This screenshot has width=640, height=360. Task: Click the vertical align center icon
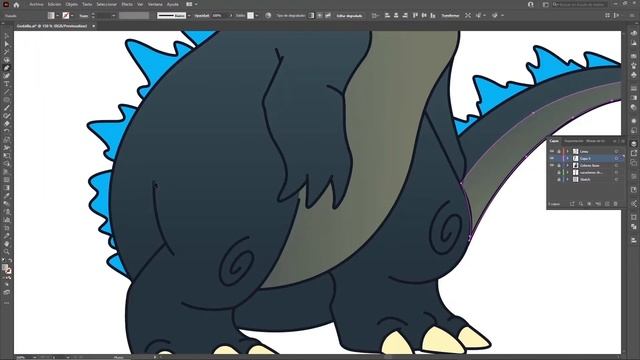click(424, 16)
